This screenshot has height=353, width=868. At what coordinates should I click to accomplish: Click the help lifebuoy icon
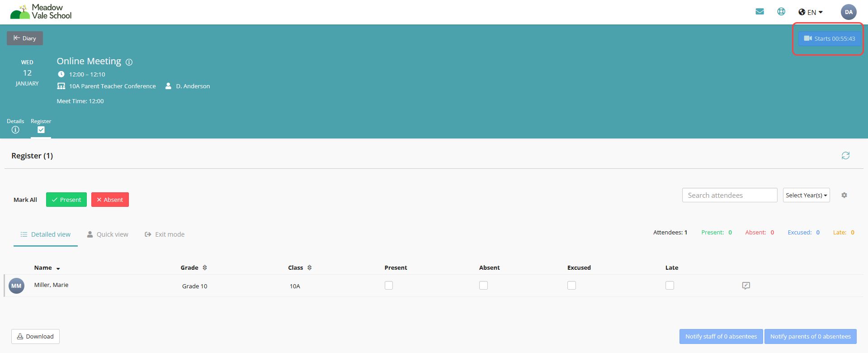(x=781, y=12)
